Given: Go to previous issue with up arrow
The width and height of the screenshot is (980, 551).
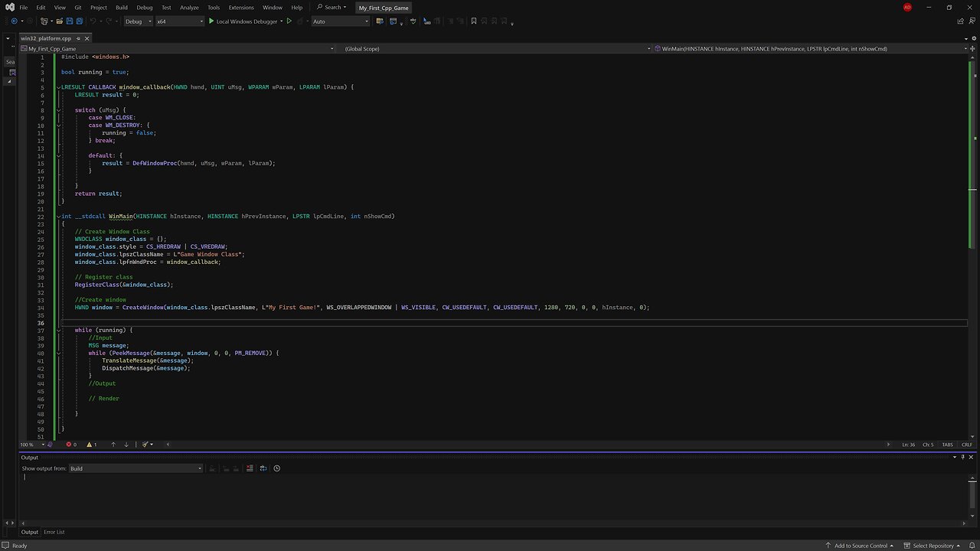Looking at the screenshot, I should [113, 445].
